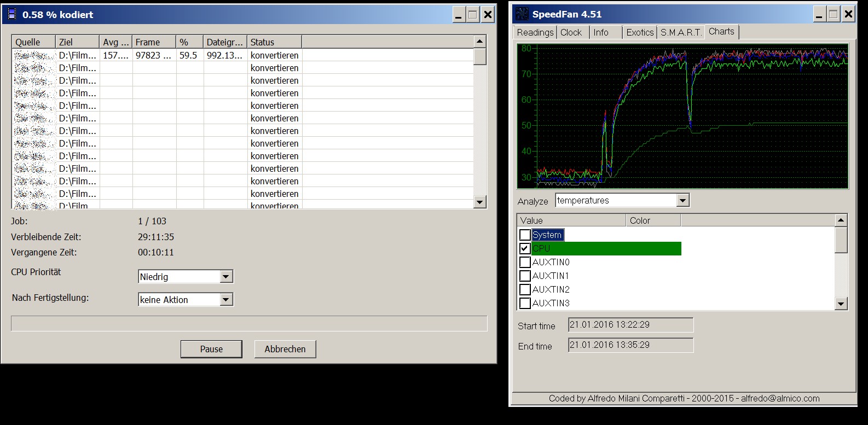Click the encoding progress bar
The width and height of the screenshot is (868, 425).
point(249,323)
